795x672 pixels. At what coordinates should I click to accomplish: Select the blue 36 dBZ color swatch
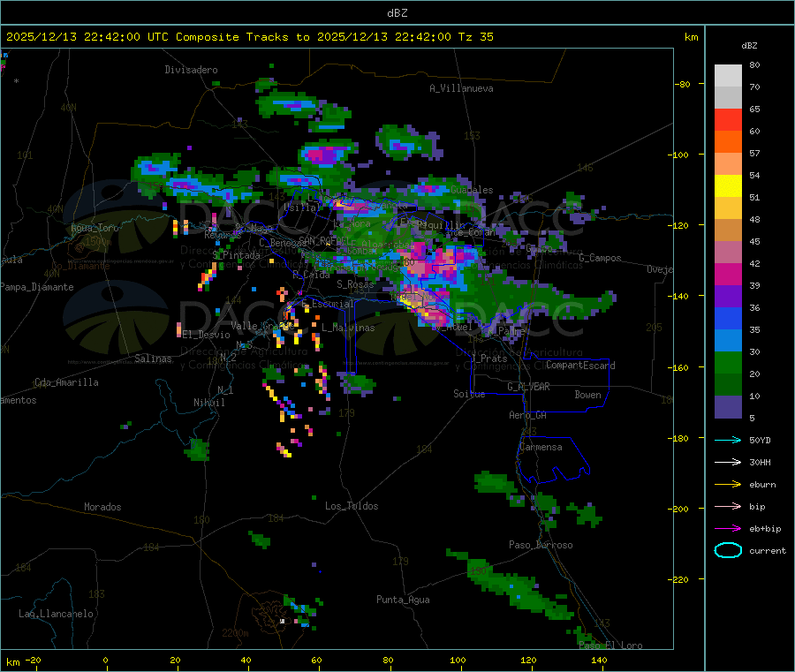(728, 318)
